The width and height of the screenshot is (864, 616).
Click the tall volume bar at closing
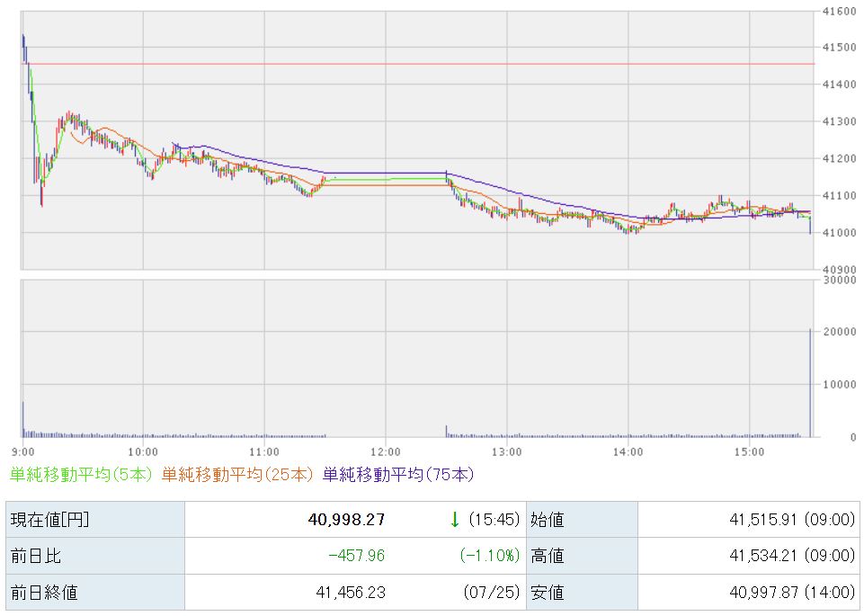click(810, 383)
